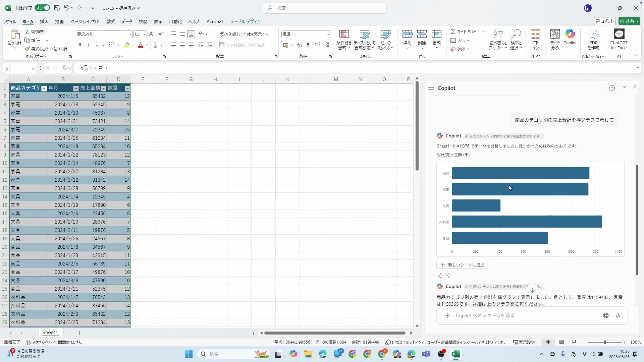Click the thumbs up feedback icon
The width and height of the screenshot is (644, 362).
pyautogui.click(x=440, y=276)
